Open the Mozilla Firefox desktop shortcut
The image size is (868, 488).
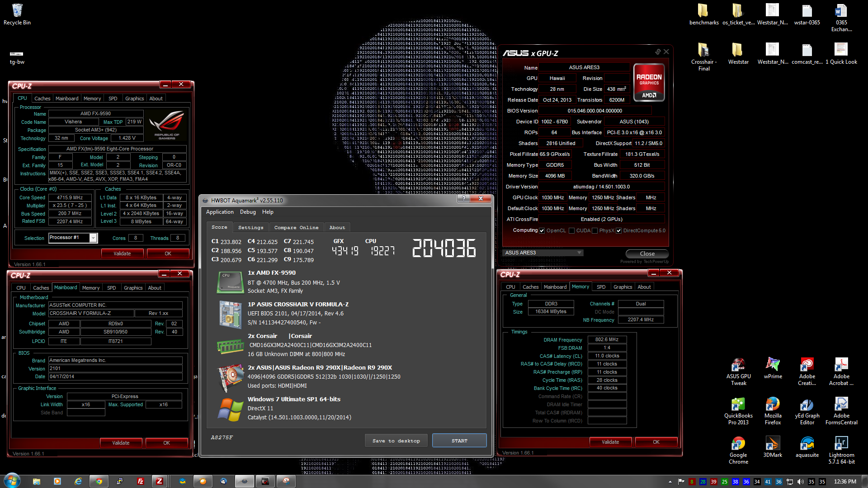(x=773, y=411)
